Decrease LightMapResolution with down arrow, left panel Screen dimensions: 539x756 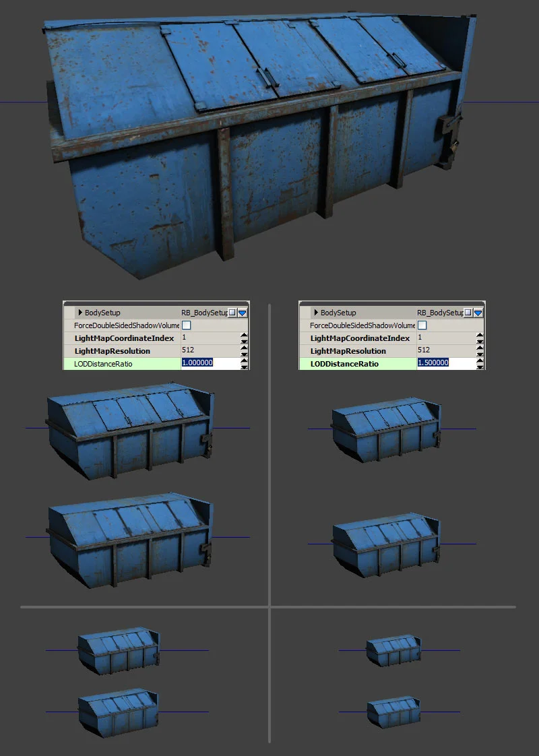click(244, 354)
